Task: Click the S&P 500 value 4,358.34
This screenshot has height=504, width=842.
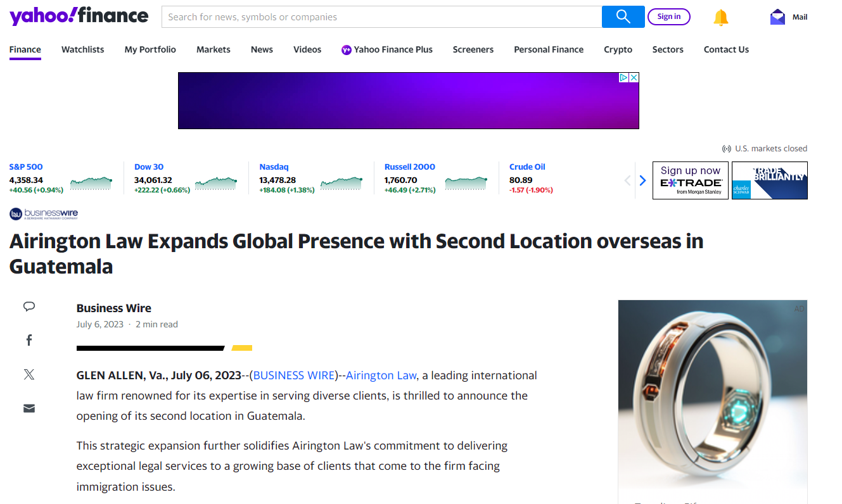Action: tap(26, 180)
